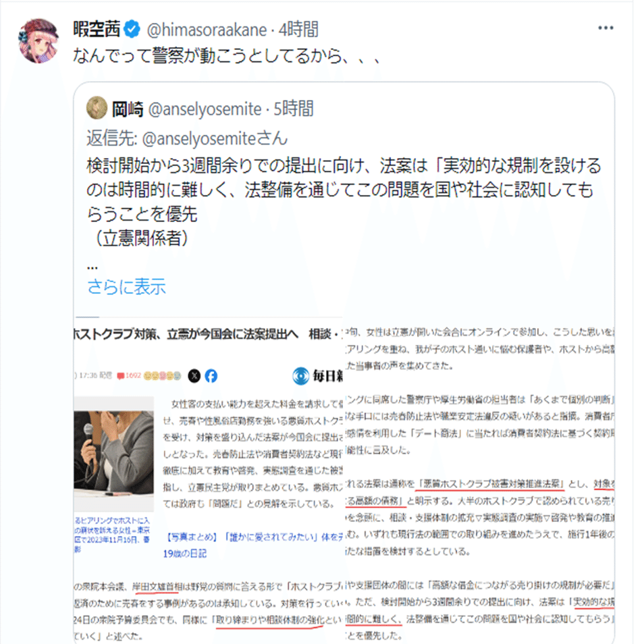Screen dimensions: 644x644
Task: Expand quoted tweet with さらに表示
Action: point(126,286)
